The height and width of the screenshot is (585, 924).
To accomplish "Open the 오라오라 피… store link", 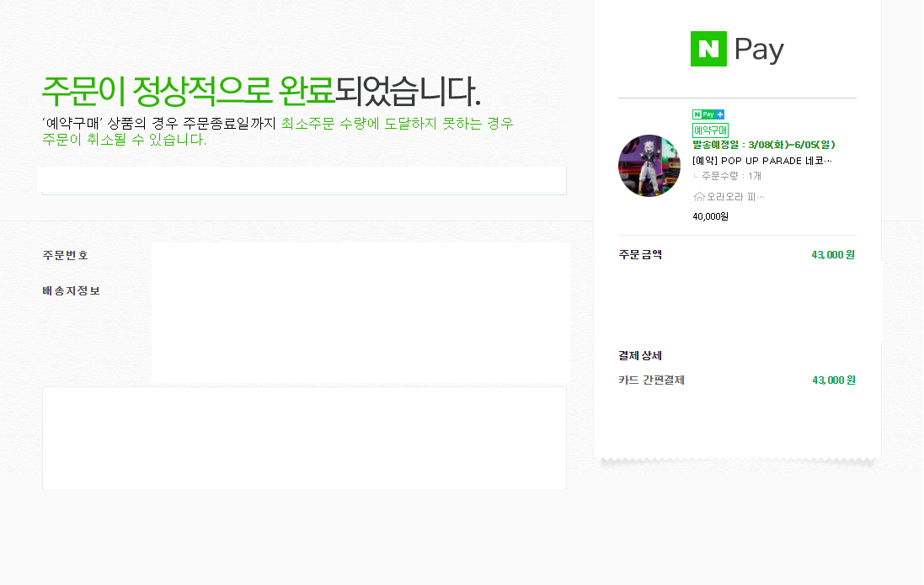I will pyautogui.click(x=735, y=197).
